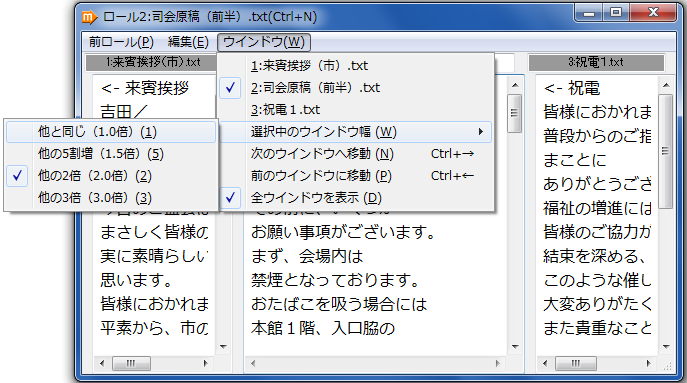Maximize the ロール2 window

[x=616, y=13]
